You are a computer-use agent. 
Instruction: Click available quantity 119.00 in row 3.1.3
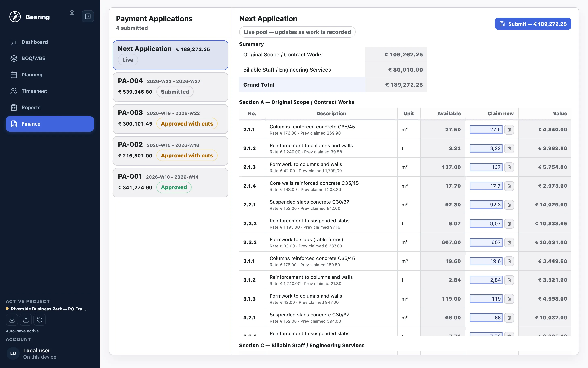(x=451, y=299)
